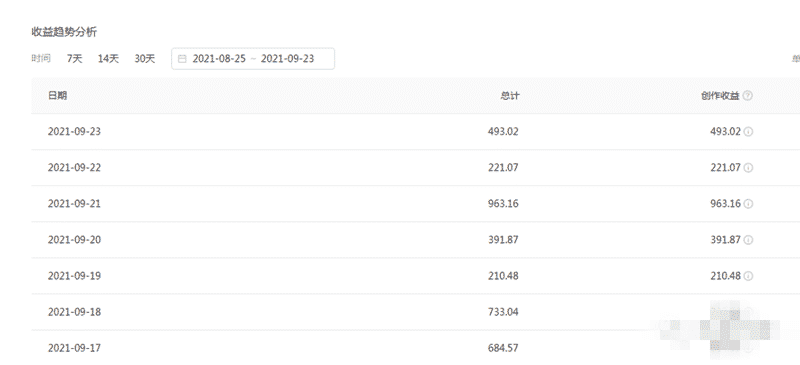Click the 日期 column header

click(x=57, y=95)
